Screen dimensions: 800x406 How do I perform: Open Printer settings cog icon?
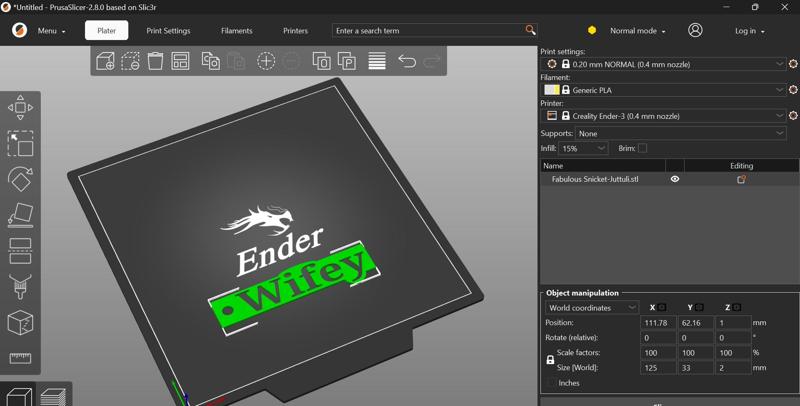[x=793, y=116]
